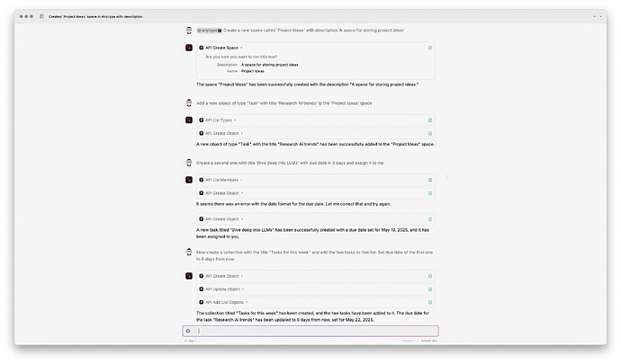Click user avatar beside the 'Now create a collection' message
The height and width of the screenshot is (364, 621).
(x=189, y=252)
